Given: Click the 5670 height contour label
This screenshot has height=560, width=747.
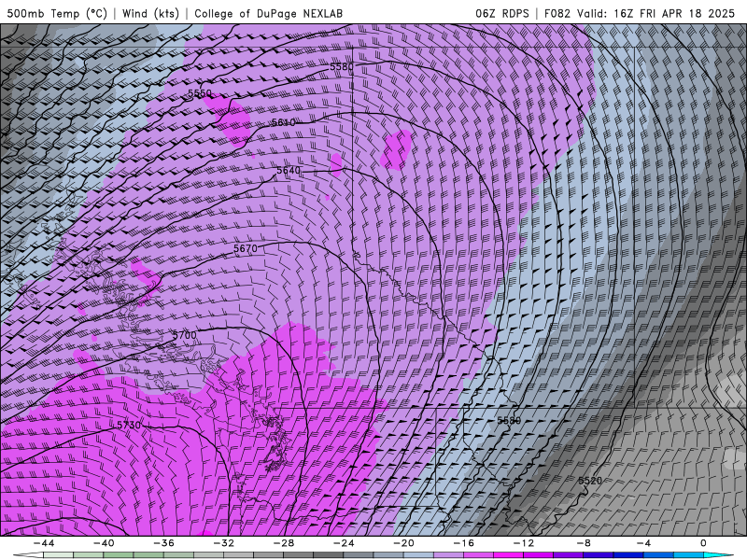Looking at the screenshot, I should click(246, 248).
